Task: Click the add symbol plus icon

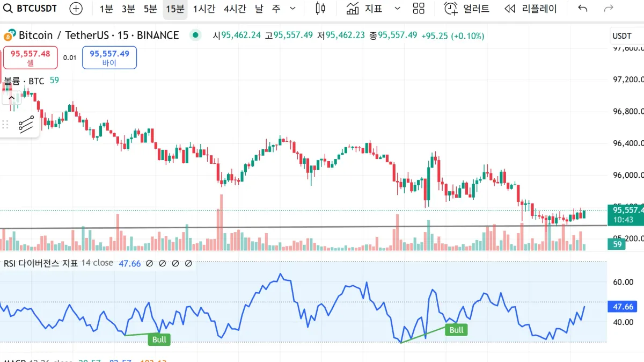Action: pyautogui.click(x=76, y=9)
